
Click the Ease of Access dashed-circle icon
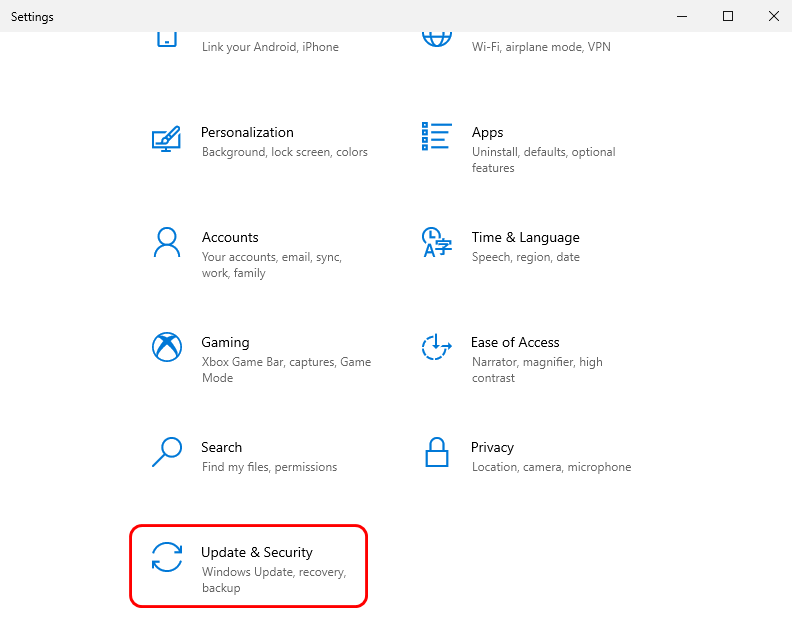pyautogui.click(x=436, y=347)
